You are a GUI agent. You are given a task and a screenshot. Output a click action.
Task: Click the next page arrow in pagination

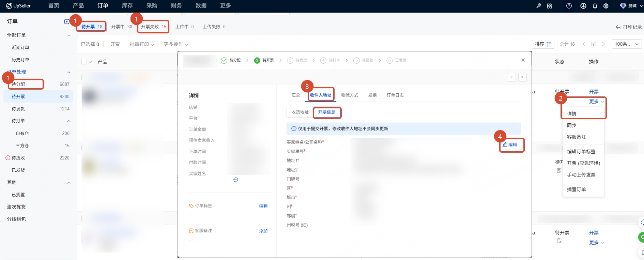point(603,44)
